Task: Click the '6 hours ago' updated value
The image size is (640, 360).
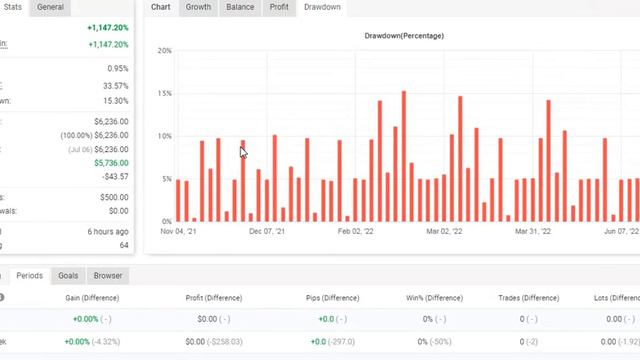Action: tap(108, 231)
